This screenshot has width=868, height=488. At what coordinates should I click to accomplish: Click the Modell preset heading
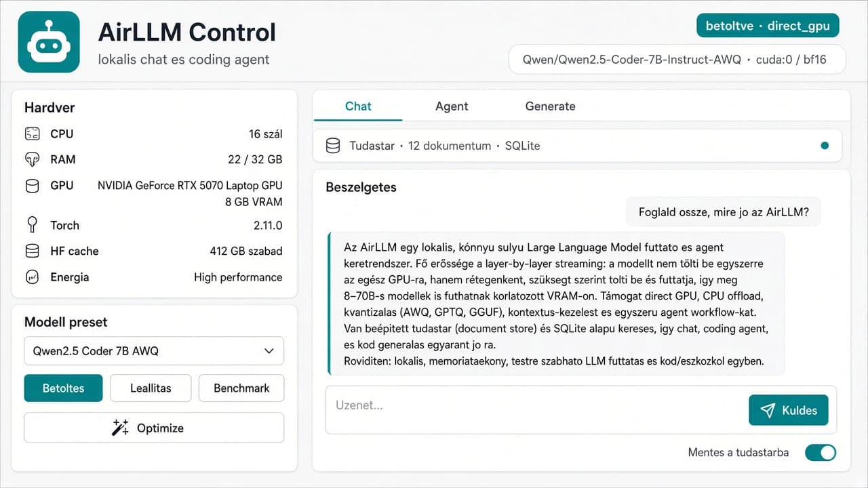click(x=66, y=322)
